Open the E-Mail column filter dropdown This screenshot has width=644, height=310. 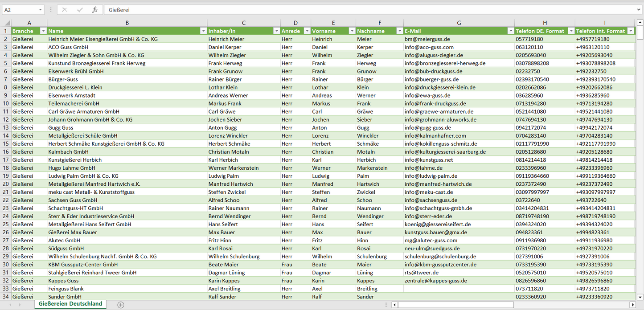(510, 31)
